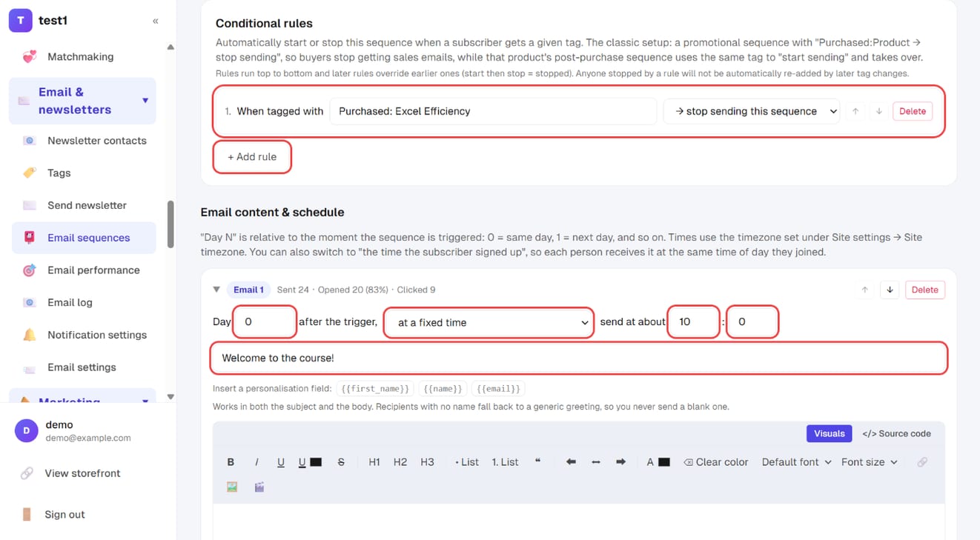Open the 'at a fixed time' dropdown
The height and width of the screenshot is (540, 980).
[489, 322]
